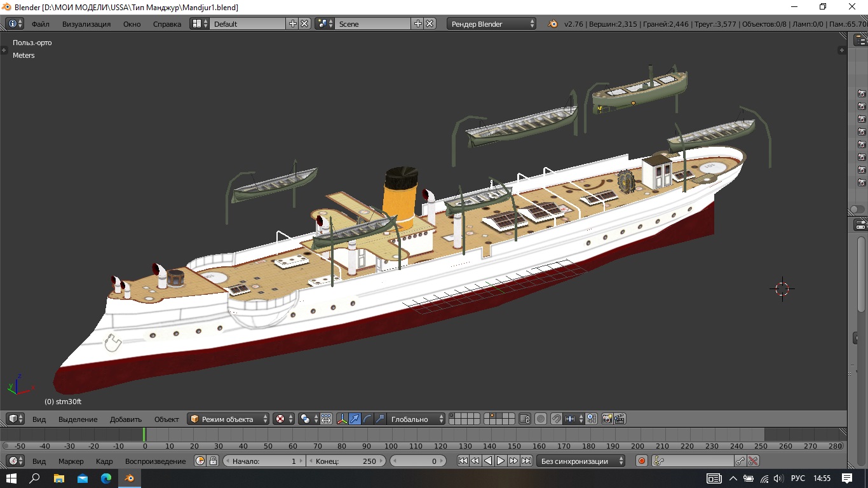Open the Глобально orientation dropdown

click(416, 419)
